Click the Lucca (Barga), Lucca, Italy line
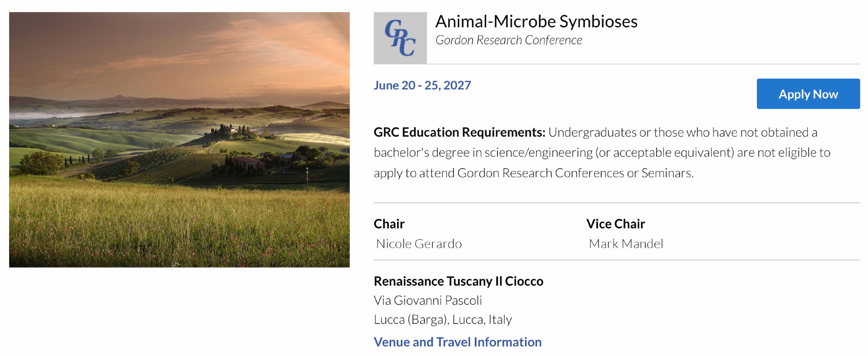 pos(443,320)
